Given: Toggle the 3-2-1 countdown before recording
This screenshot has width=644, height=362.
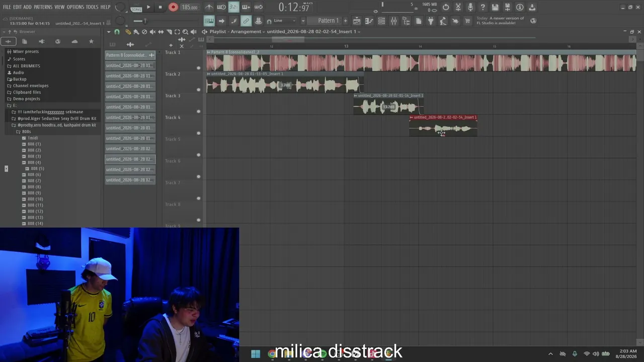Looking at the screenshot, I should 233,7.
